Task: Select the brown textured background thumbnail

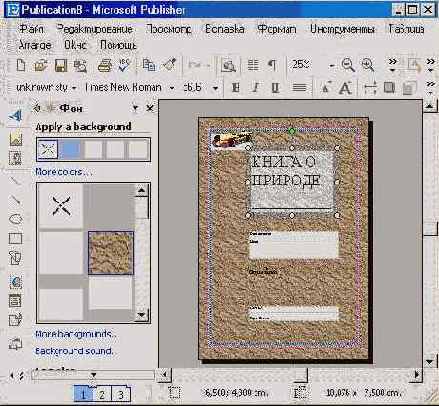Action: point(111,253)
